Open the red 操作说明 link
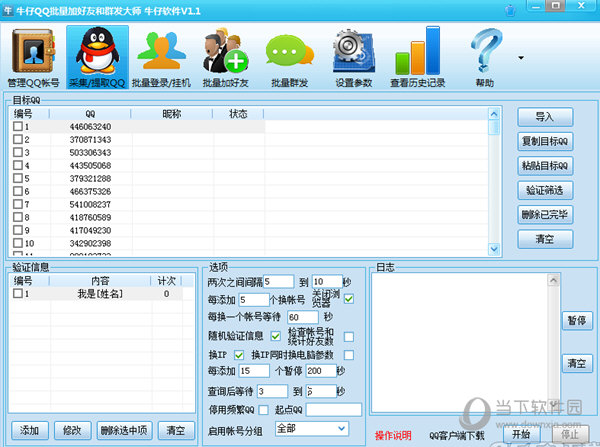 pos(393,436)
